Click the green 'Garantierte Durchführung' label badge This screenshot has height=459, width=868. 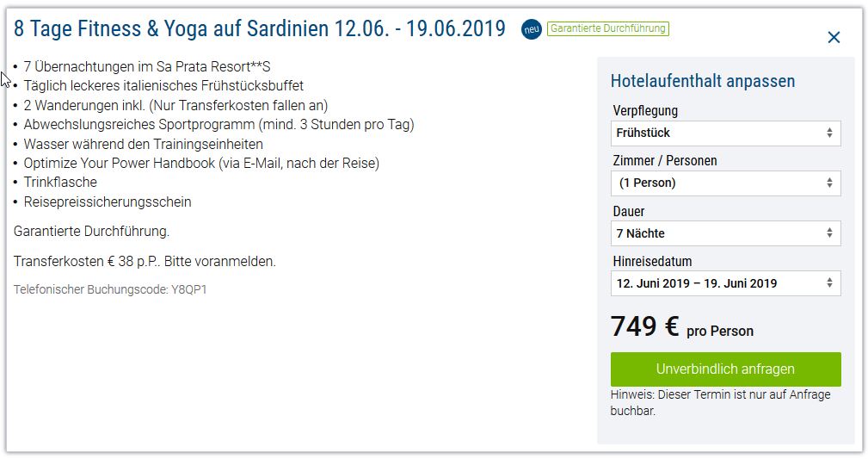pyautogui.click(x=608, y=28)
